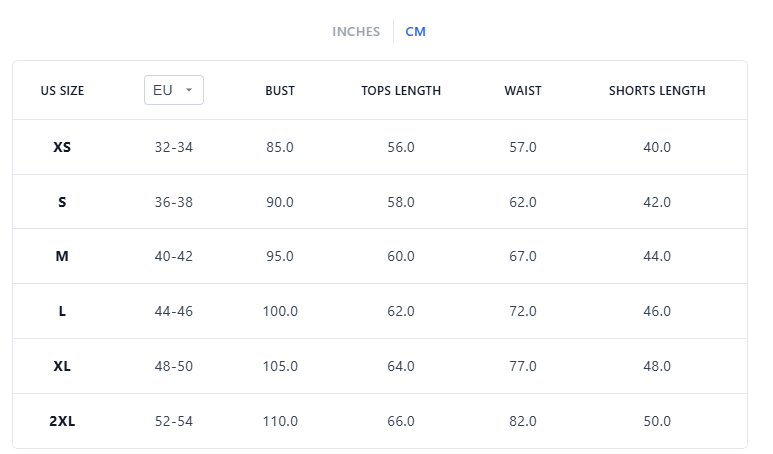Image resolution: width=773 pixels, height=454 pixels.
Task: Click the 32-34 EU size cell
Action: click(x=174, y=147)
